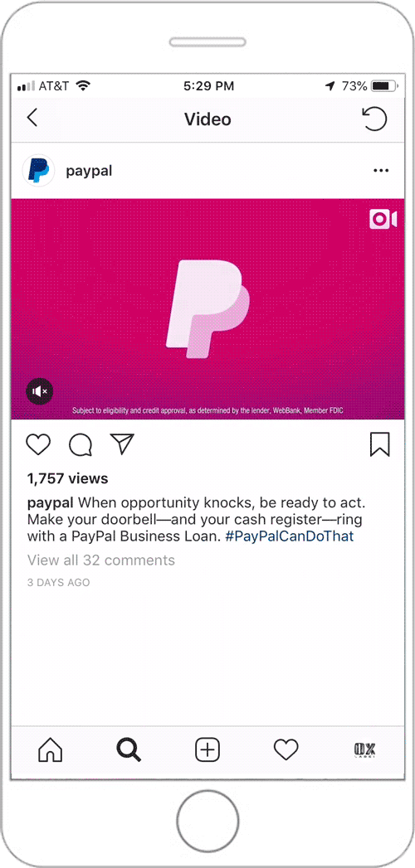Share the post via paper plane icon
The width and height of the screenshot is (415, 868).
click(122, 444)
